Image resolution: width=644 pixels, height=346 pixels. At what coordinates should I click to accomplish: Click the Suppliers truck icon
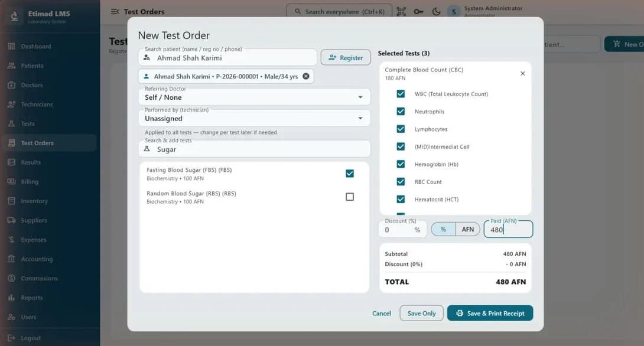tap(11, 220)
